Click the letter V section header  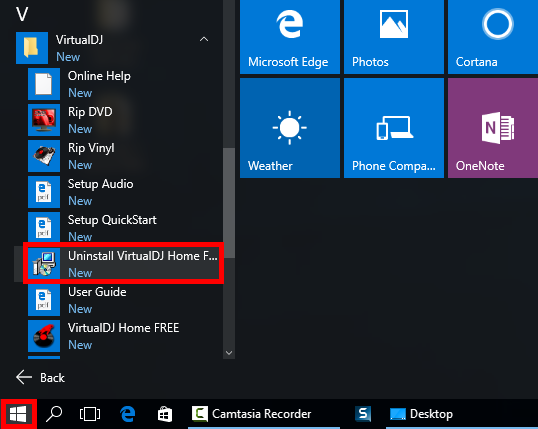click(x=22, y=14)
